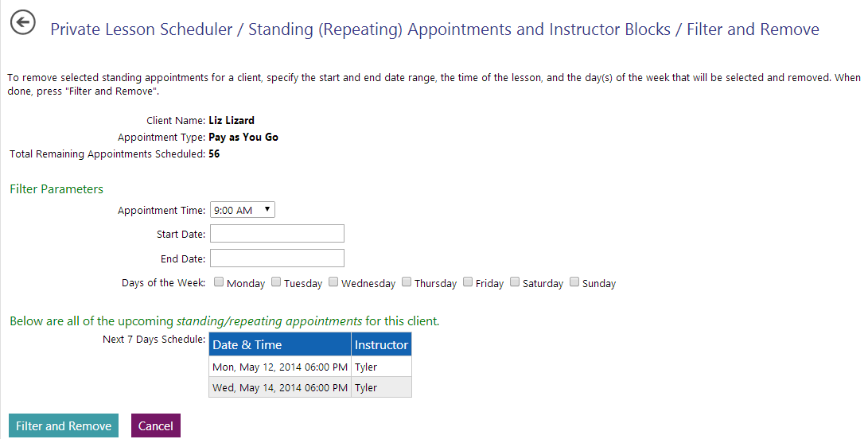Click the Instructor column header

point(381,344)
